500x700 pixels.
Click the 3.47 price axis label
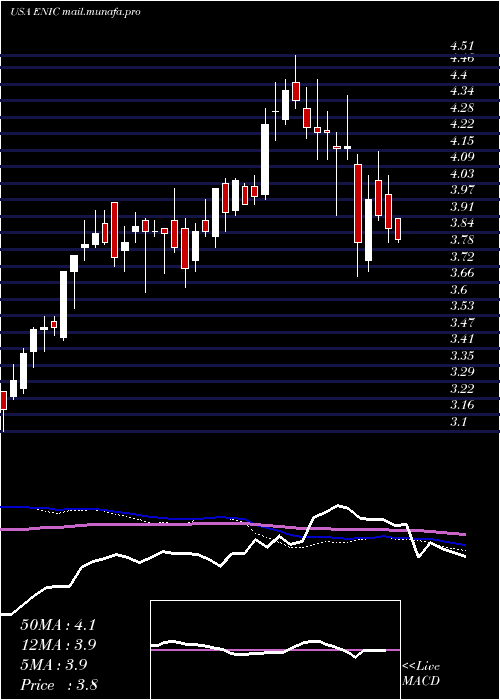tap(462, 322)
